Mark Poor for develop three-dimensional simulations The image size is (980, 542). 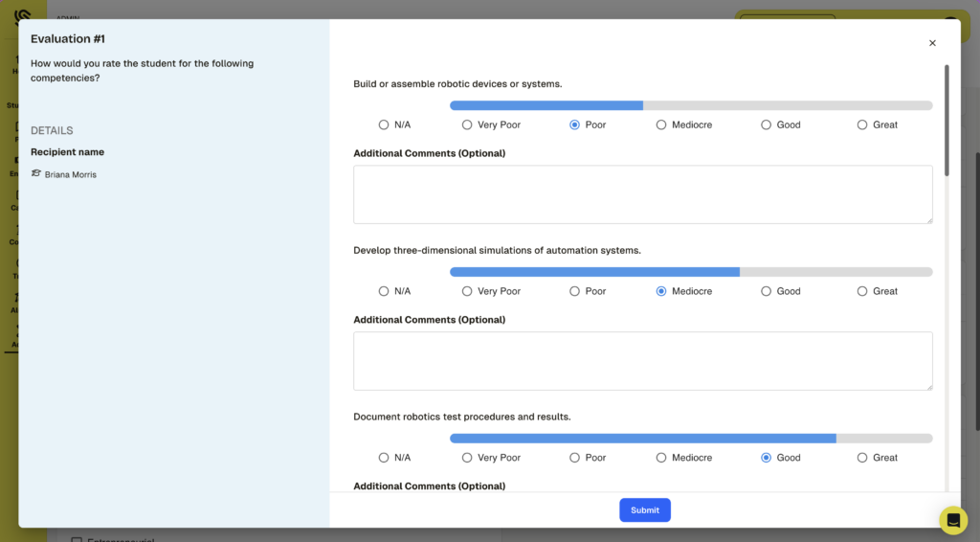(575, 291)
